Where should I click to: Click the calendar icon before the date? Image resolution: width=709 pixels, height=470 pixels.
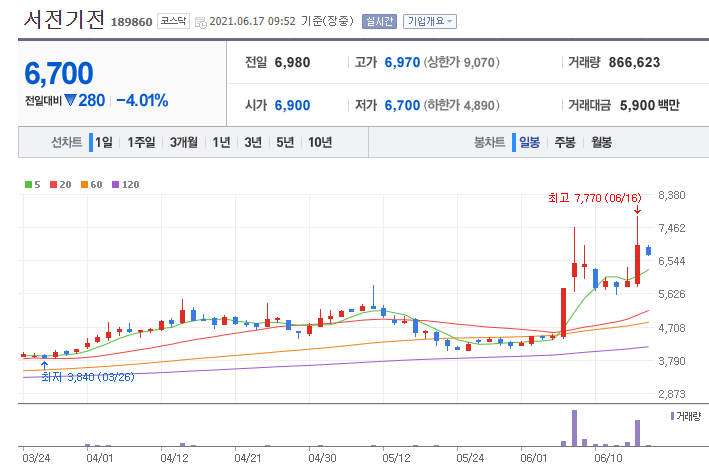200,23
